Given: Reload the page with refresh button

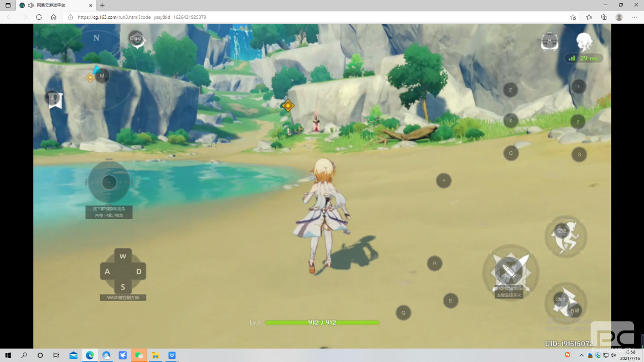Looking at the screenshot, I should click(x=39, y=17).
